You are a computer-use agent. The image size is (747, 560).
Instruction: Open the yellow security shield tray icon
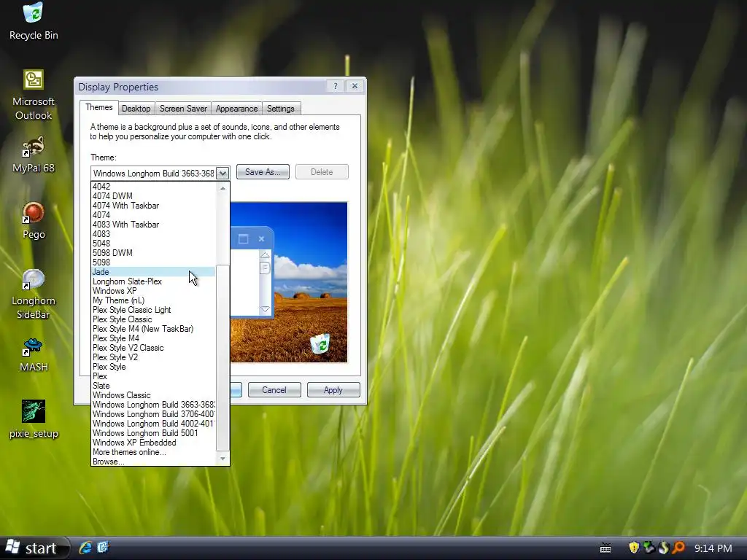tap(634, 548)
